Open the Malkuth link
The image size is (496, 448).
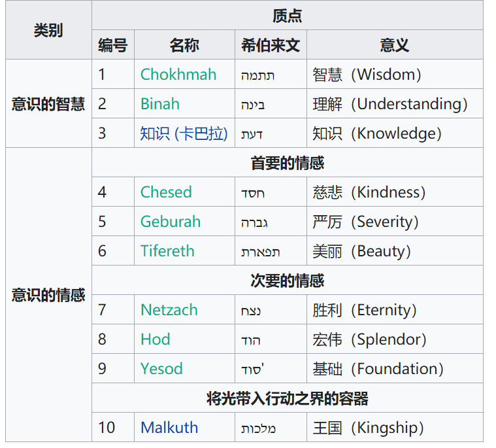[x=169, y=428]
